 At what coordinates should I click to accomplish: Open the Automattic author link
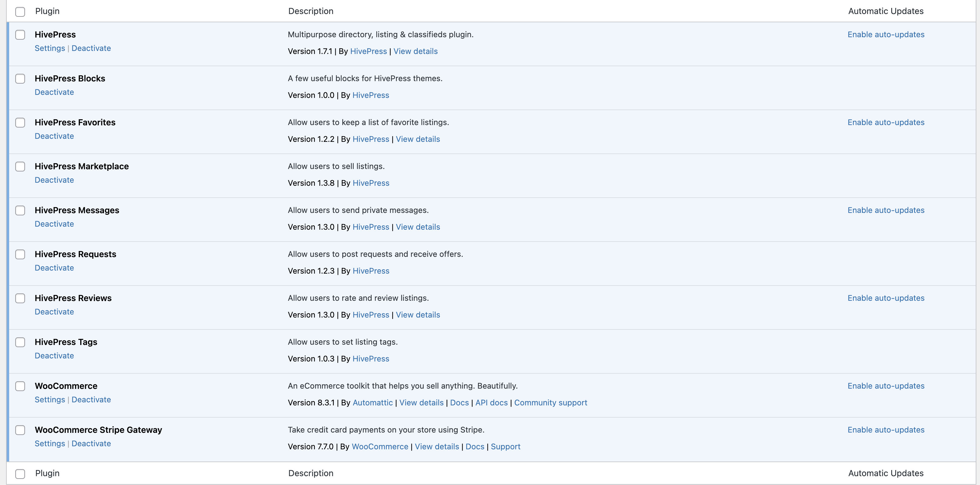pos(373,403)
